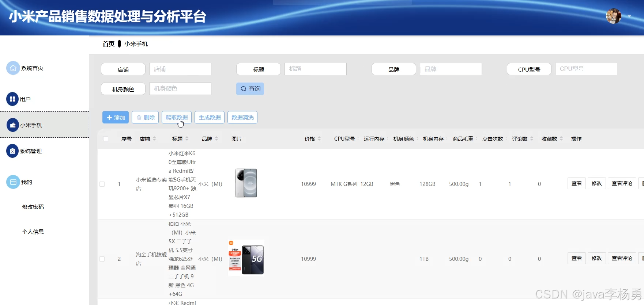Click the 128GB storage cell in row 1
The height and width of the screenshot is (305, 644).
(428, 184)
